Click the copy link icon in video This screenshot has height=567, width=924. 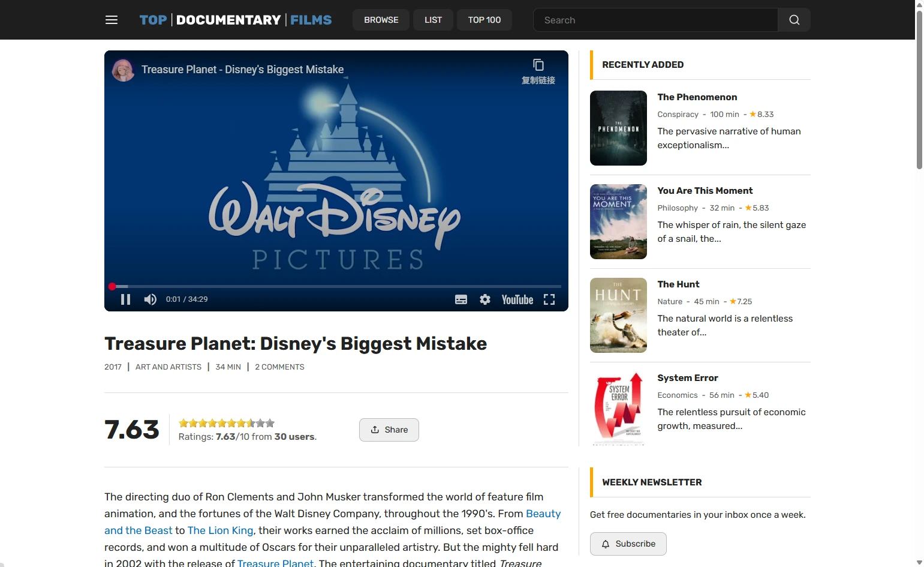tap(538, 65)
